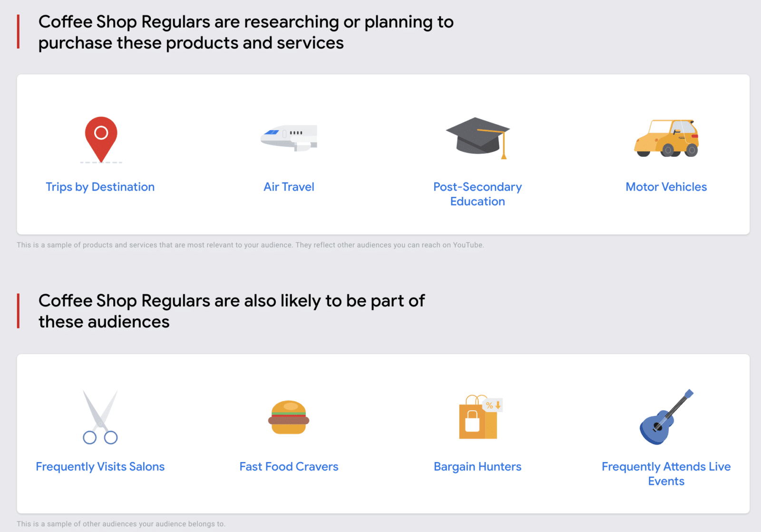Click the 'also likely to be part of' heading
The height and width of the screenshot is (532, 761).
(232, 311)
